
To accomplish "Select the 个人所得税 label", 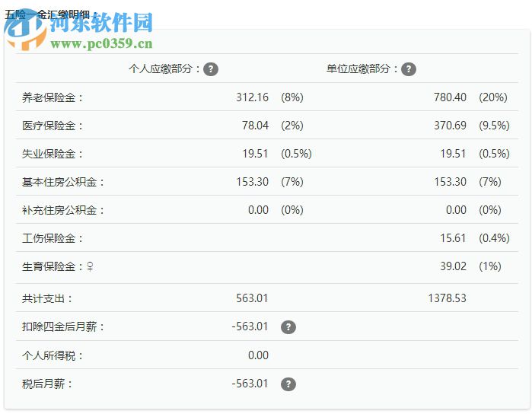I will click(x=53, y=356).
